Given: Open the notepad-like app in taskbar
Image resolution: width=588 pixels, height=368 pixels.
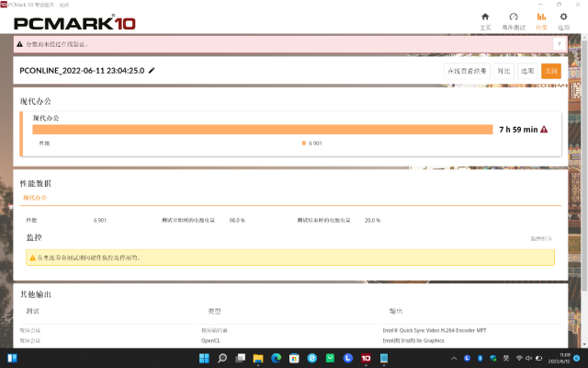Looking at the screenshot, I should pyautogui.click(x=384, y=358).
